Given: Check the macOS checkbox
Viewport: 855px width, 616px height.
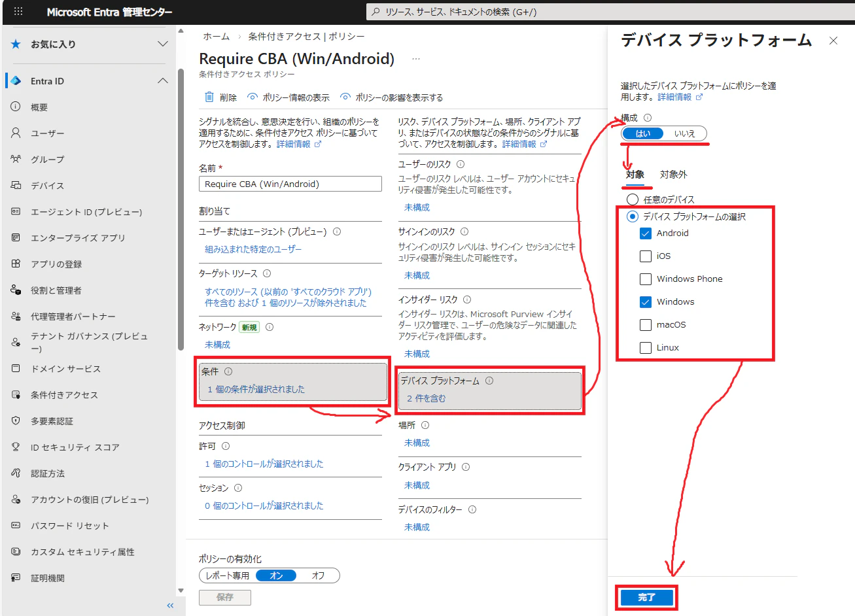Looking at the screenshot, I should pyautogui.click(x=646, y=325).
